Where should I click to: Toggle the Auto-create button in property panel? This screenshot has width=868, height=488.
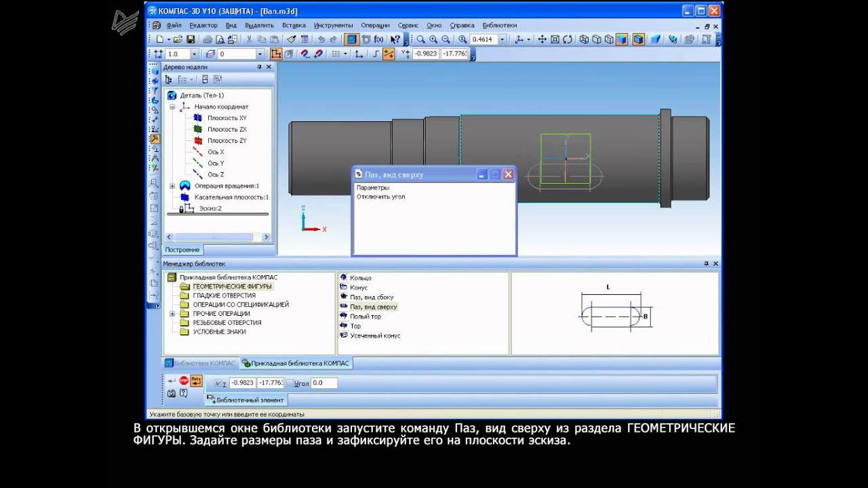(196, 381)
